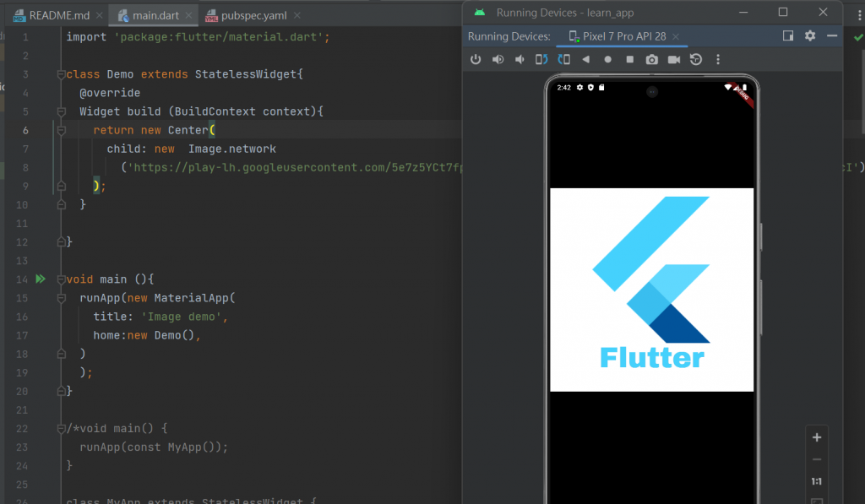Switch Running Devices window view mode icon

[788, 35]
